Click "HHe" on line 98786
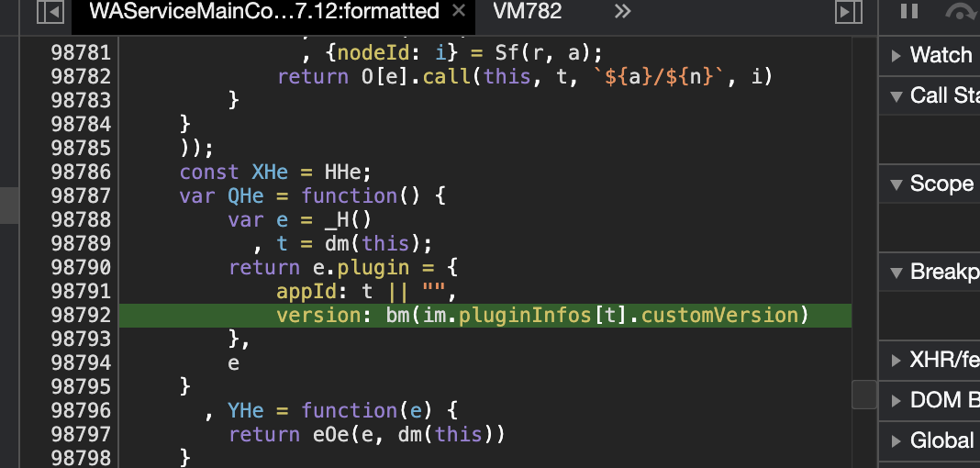This screenshot has height=468, width=980. point(342,173)
